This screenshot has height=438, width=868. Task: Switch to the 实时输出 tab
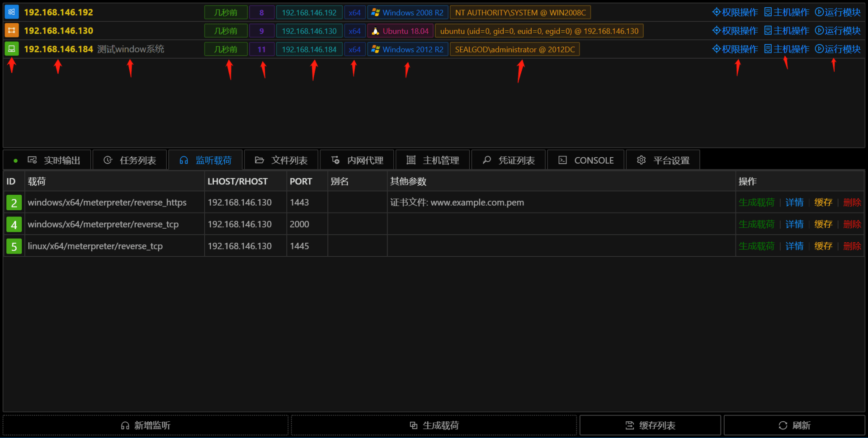tap(47, 160)
